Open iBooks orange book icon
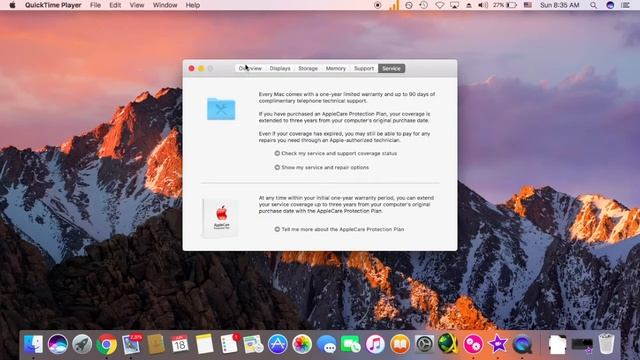 click(400, 344)
